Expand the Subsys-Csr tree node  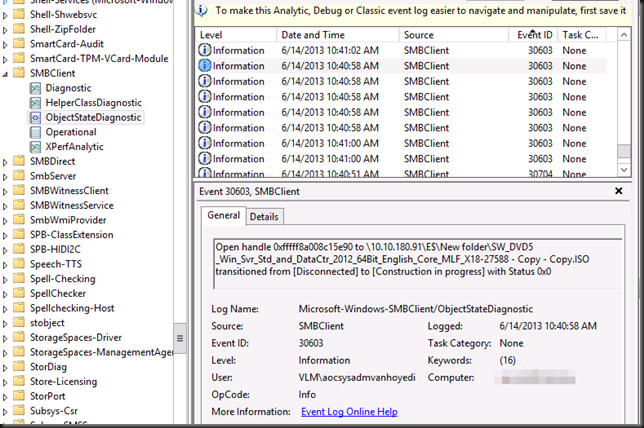5,412
